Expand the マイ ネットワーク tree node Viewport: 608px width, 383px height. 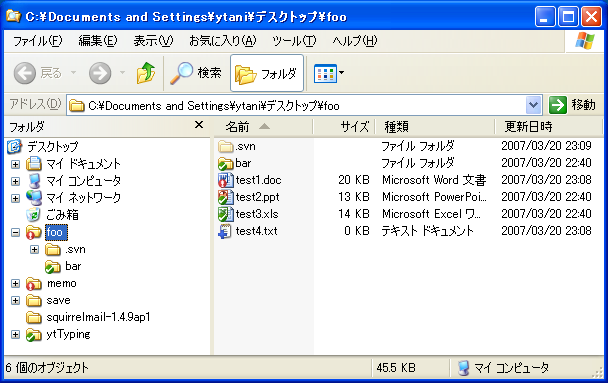(16, 198)
